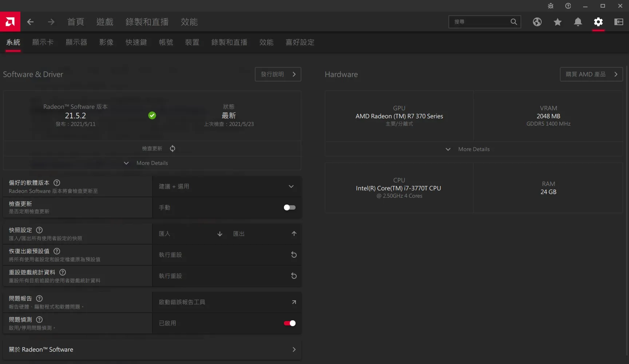The image size is (629, 364).
Task: Open notifications via the bell icon
Action: click(x=578, y=22)
